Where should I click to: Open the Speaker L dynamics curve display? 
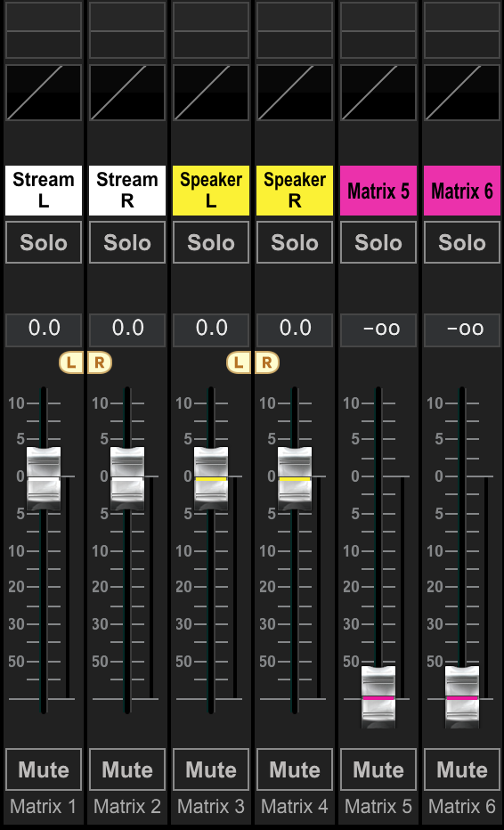[211, 93]
